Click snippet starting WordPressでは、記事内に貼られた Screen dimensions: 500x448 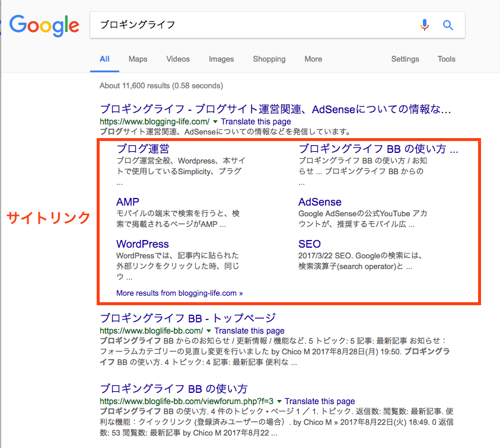click(x=177, y=266)
